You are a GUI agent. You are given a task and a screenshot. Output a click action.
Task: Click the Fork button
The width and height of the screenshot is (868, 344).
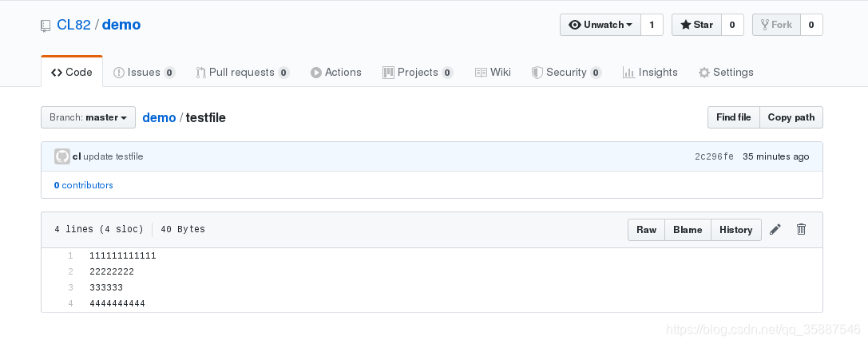click(776, 25)
